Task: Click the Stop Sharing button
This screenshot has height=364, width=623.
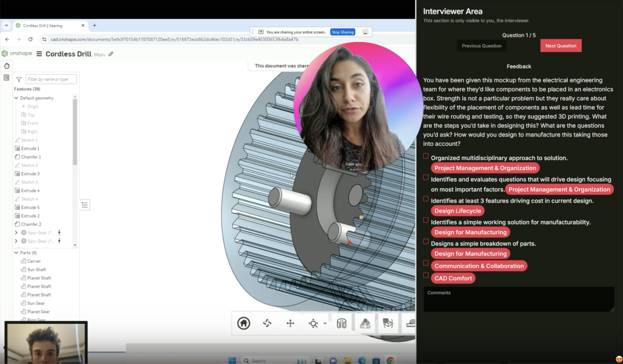Action: pyautogui.click(x=342, y=32)
